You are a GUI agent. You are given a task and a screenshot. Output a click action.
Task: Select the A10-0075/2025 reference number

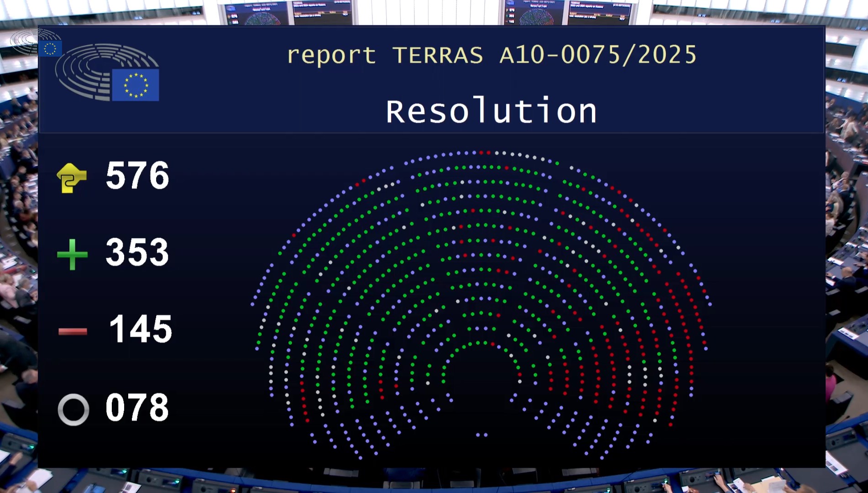pyautogui.click(x=598, y=55)
